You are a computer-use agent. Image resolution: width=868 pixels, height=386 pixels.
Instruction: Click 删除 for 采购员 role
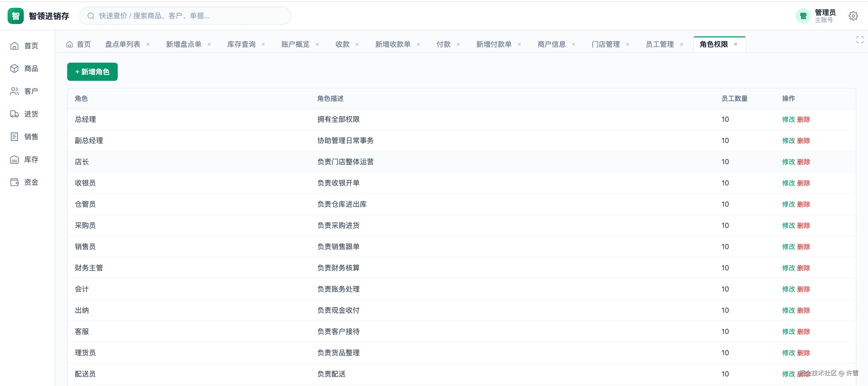[x=804, y=226]
